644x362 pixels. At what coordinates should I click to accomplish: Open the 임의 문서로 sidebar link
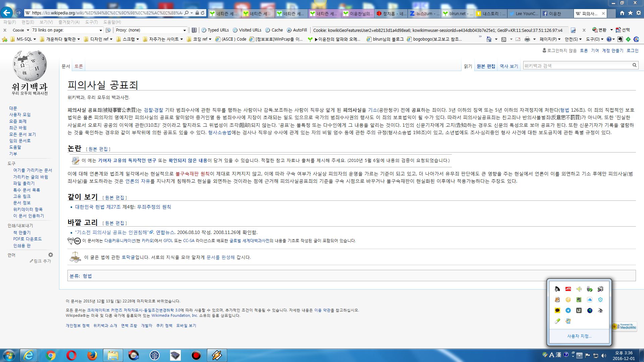pyautogui.click(x=20, y=141)
